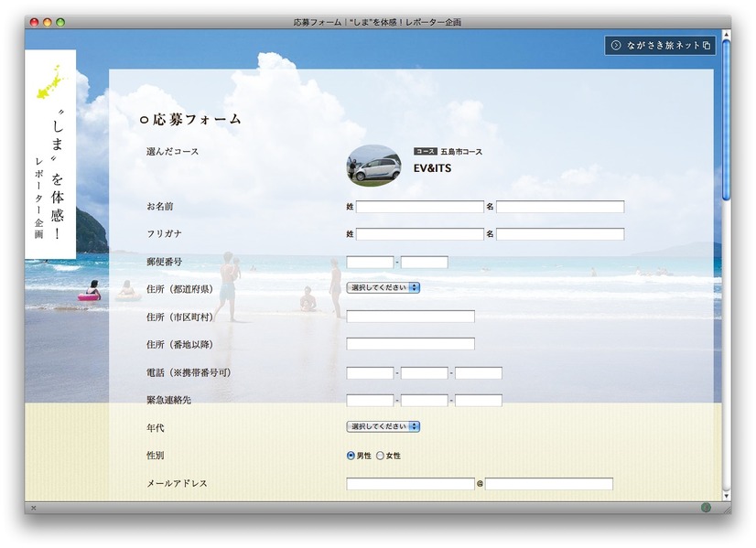This screenshot has height=548, width=756.
Task: Click the EV&ITS course car thumbnail
Action: click(x=373, y=166)
